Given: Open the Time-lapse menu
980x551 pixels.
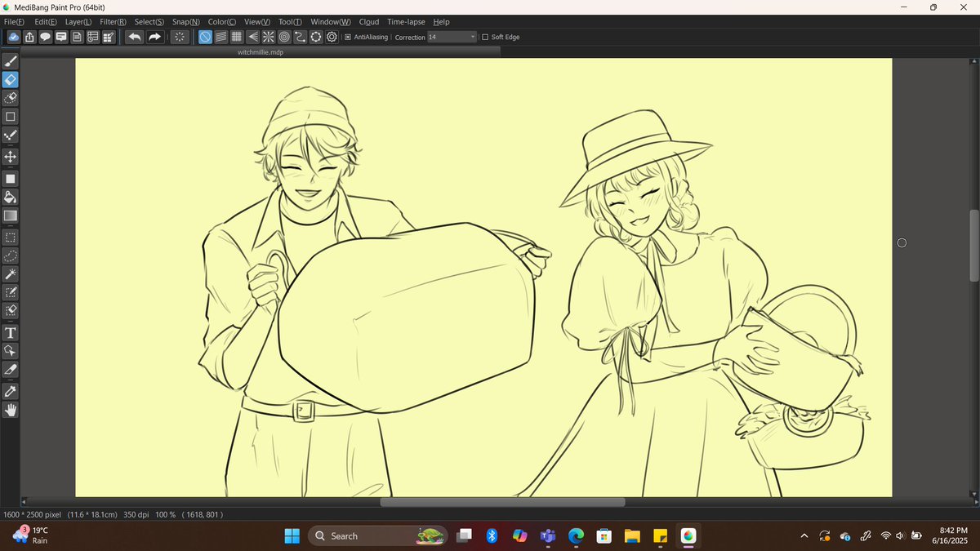Looking at the screenshot, I should [407, 22].
